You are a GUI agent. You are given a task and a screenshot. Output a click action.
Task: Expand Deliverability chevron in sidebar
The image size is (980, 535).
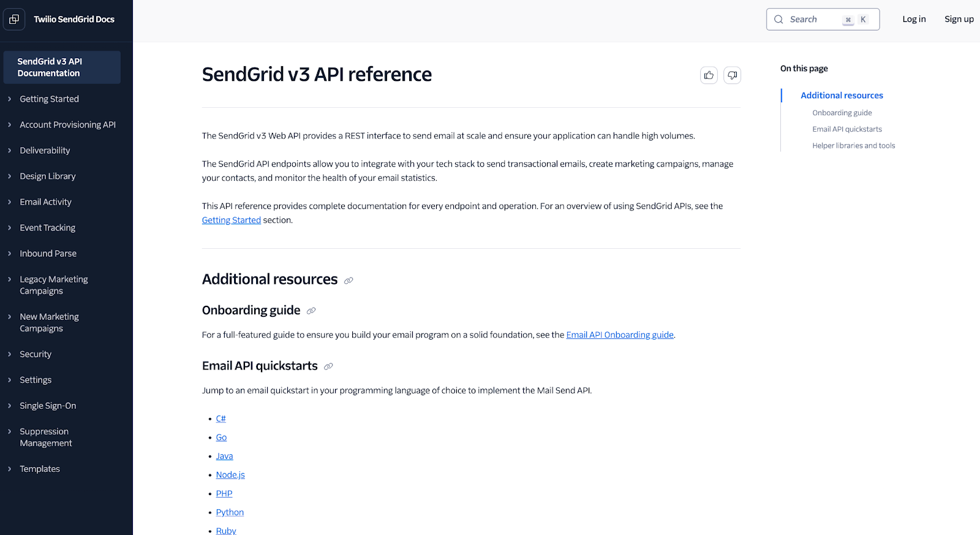coord(10,150)
